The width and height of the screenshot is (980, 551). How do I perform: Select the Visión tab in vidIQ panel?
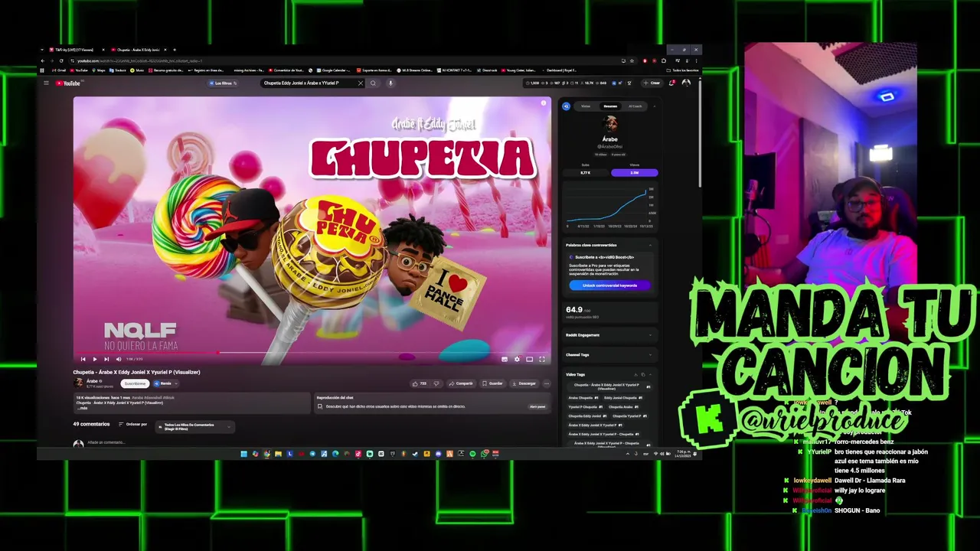[x=586, y=106]
